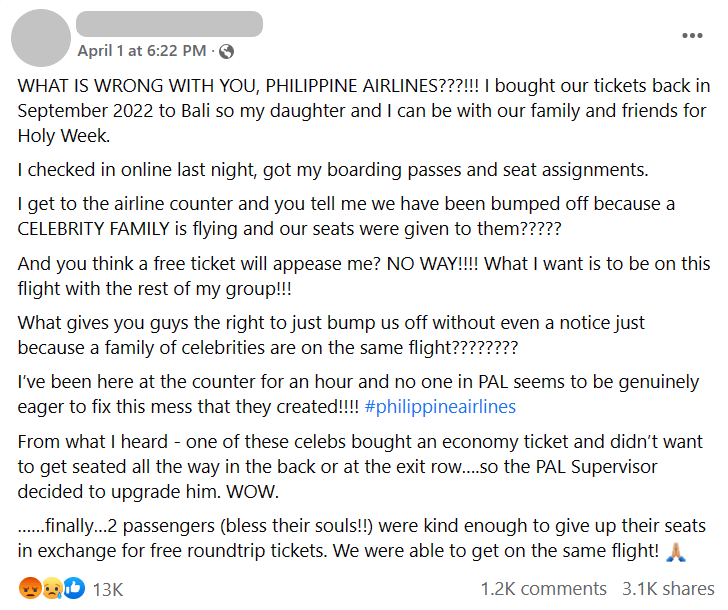Click the globe public audience icon

click(226, 51)
